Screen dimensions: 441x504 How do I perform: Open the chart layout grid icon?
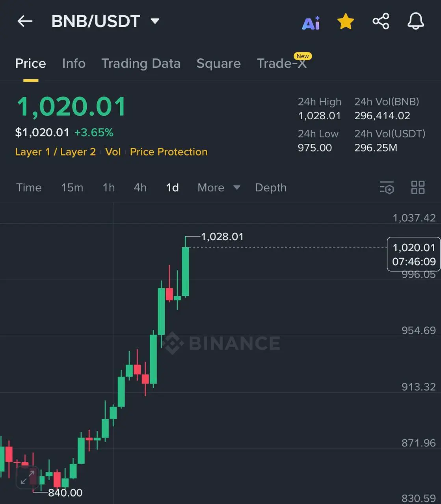pos(418,187)
